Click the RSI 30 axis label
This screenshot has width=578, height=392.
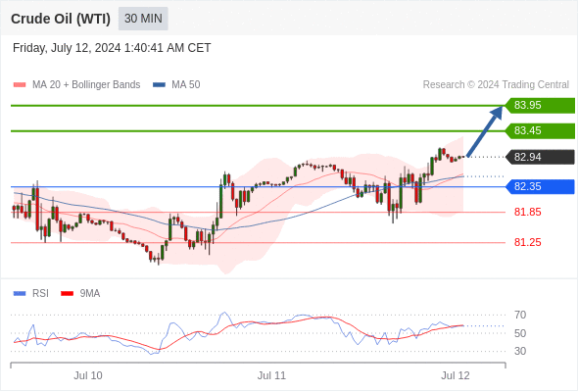pos(520,351)
